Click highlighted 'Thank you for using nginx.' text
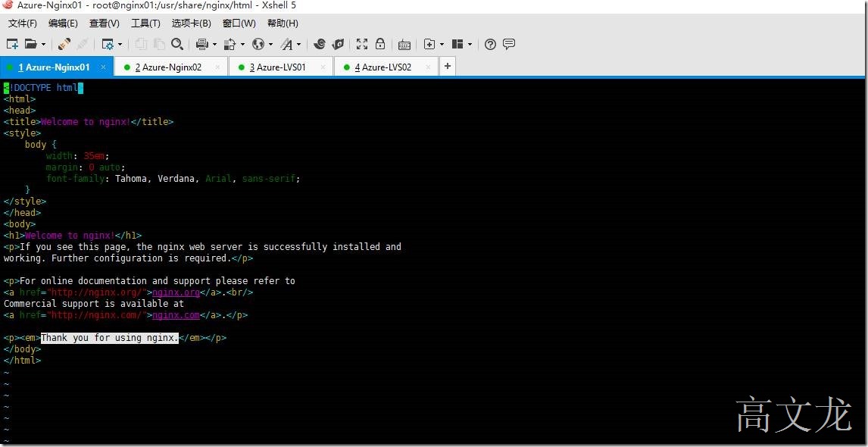 coord(110,338)
